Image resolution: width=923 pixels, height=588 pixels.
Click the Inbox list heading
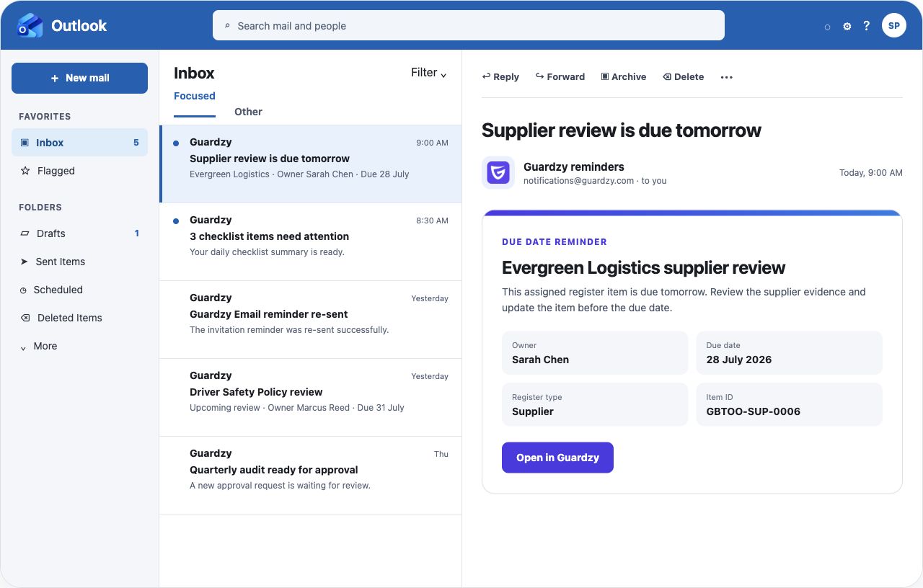(x=194, y=73)
